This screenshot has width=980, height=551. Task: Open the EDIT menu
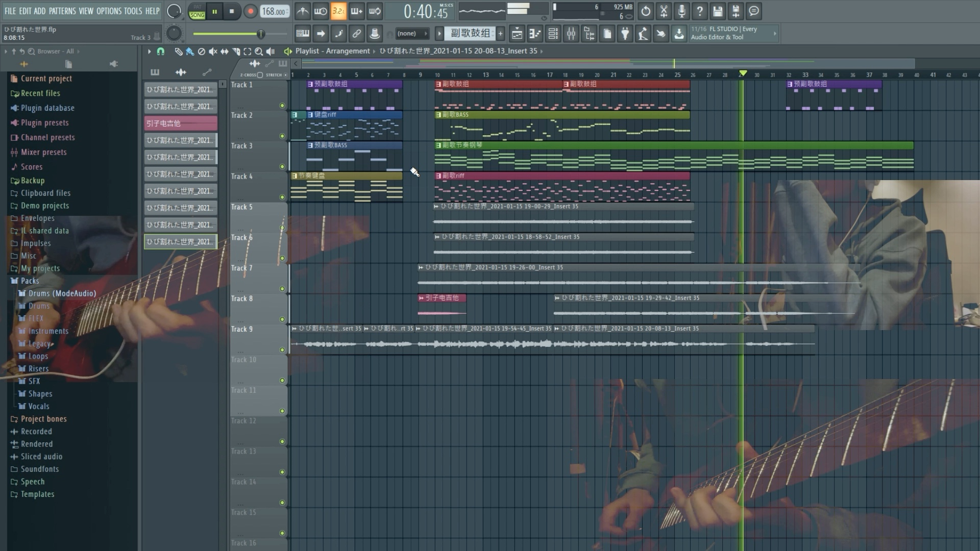(25, 11)
